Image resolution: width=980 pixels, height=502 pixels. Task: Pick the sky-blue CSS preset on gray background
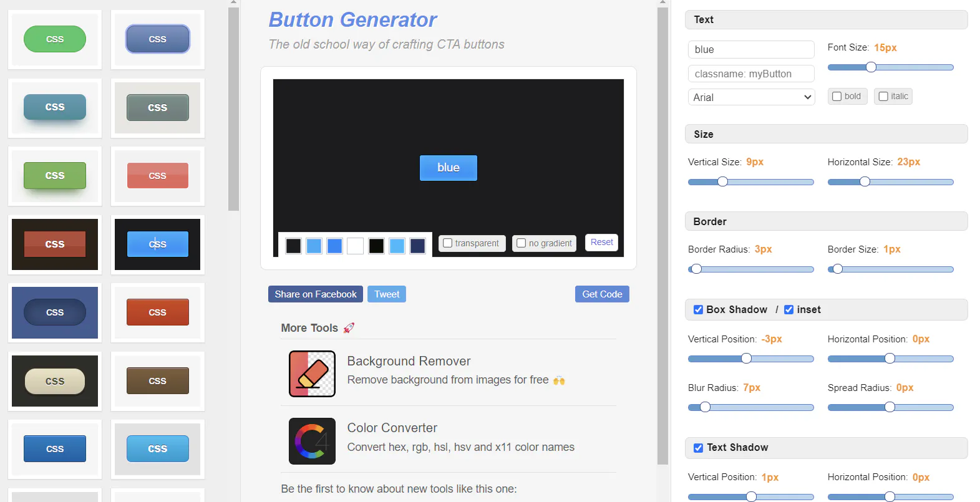pyautogui.click(x=158, y=449)
